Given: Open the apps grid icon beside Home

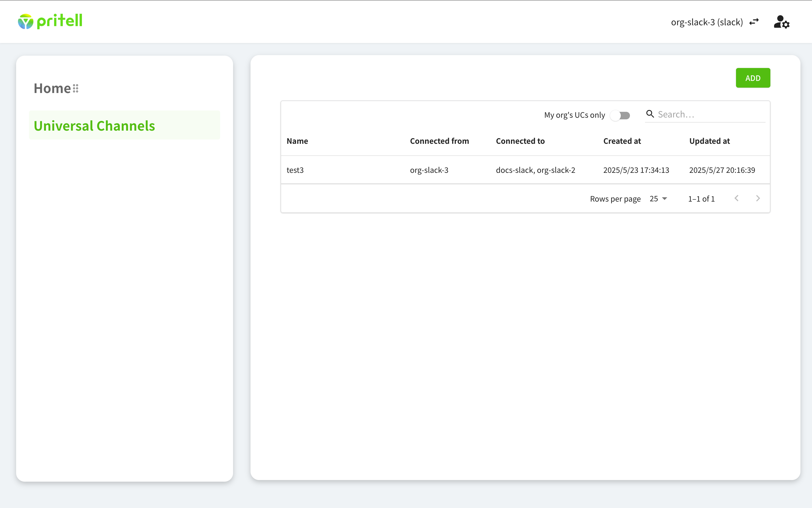Looking at the screenshot, I should (75, 88).
